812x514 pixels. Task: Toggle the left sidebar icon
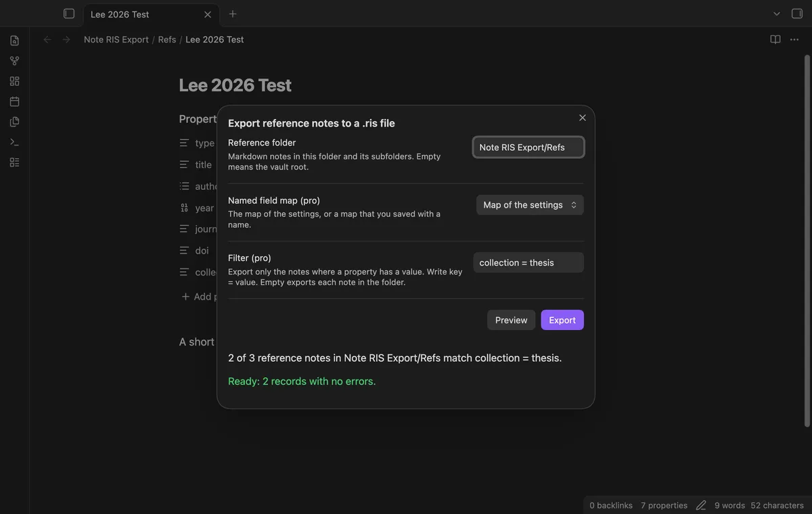coord(68,14)
